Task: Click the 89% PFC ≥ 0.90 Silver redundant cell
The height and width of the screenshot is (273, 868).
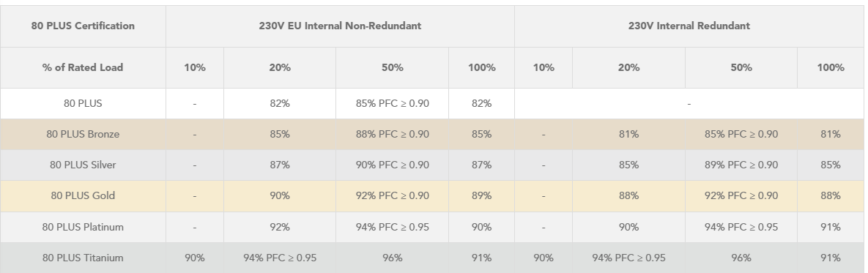Action: [741, 165]
